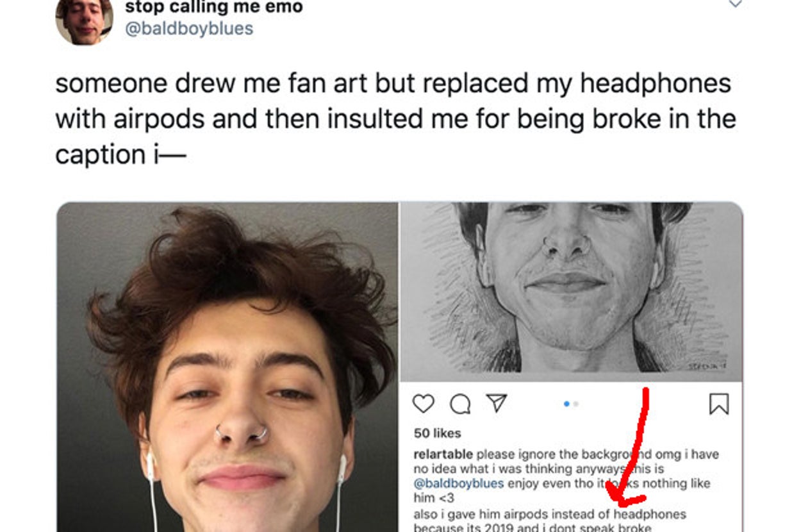Click the display name "stop calling me emo"
The width and height of the screenshot is (801, 532).
pos(214,8)
